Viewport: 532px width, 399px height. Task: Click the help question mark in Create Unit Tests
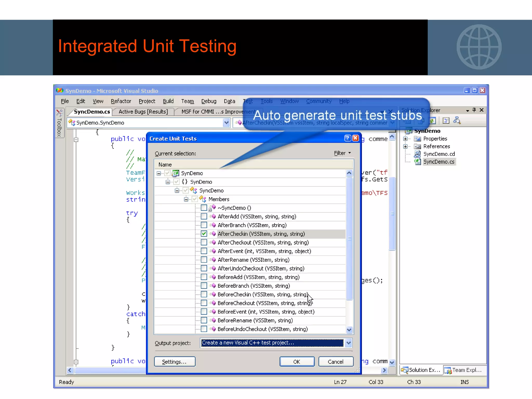coord(347,138)
